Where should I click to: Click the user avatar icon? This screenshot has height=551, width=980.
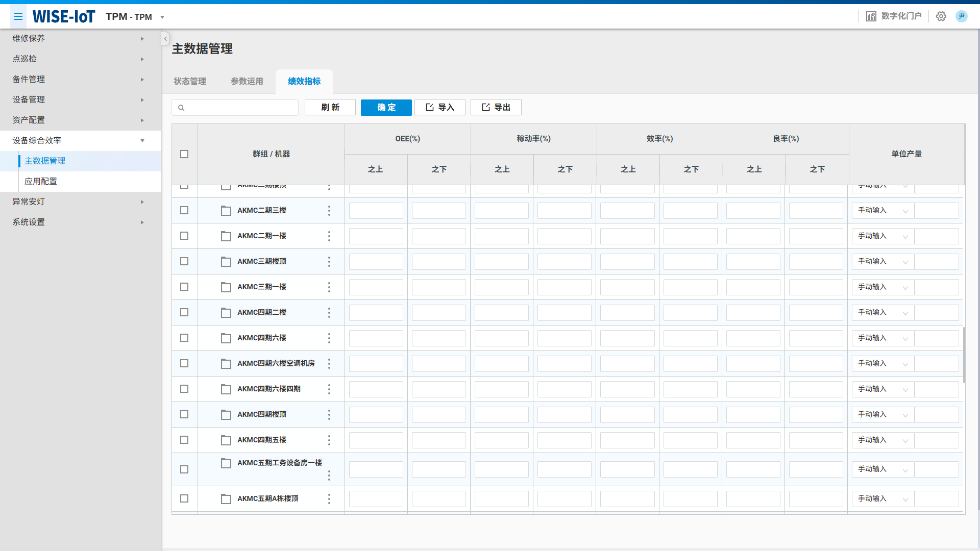[x=961, y=16]
